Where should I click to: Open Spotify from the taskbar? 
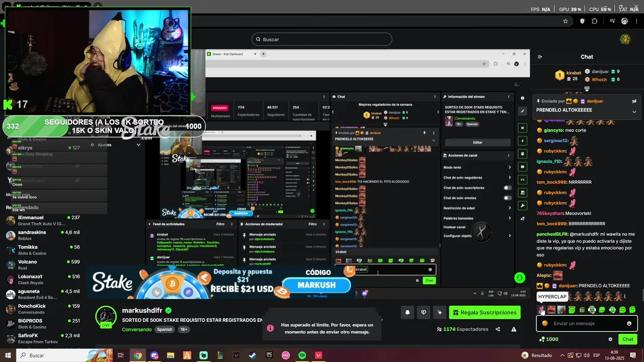pos(302,355)
